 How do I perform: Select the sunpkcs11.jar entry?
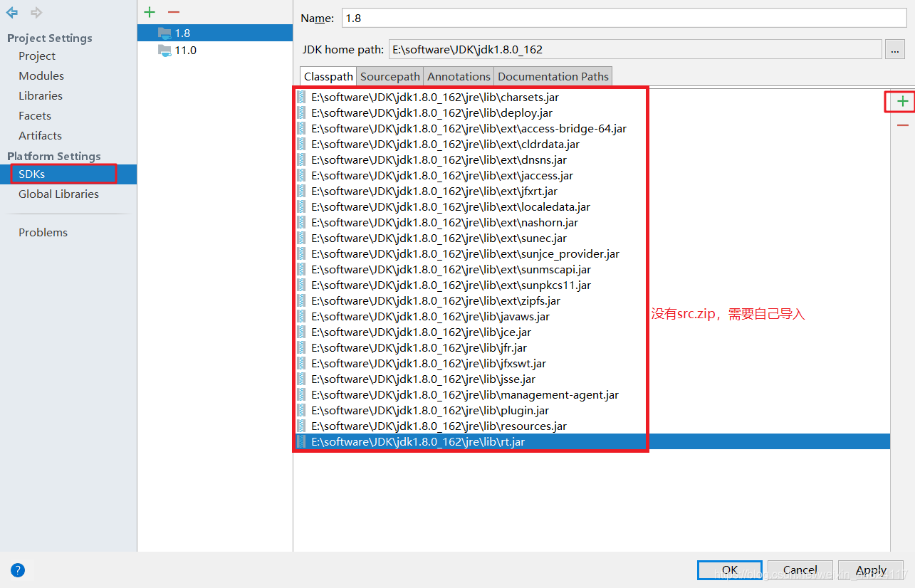(x=591, y=285)
